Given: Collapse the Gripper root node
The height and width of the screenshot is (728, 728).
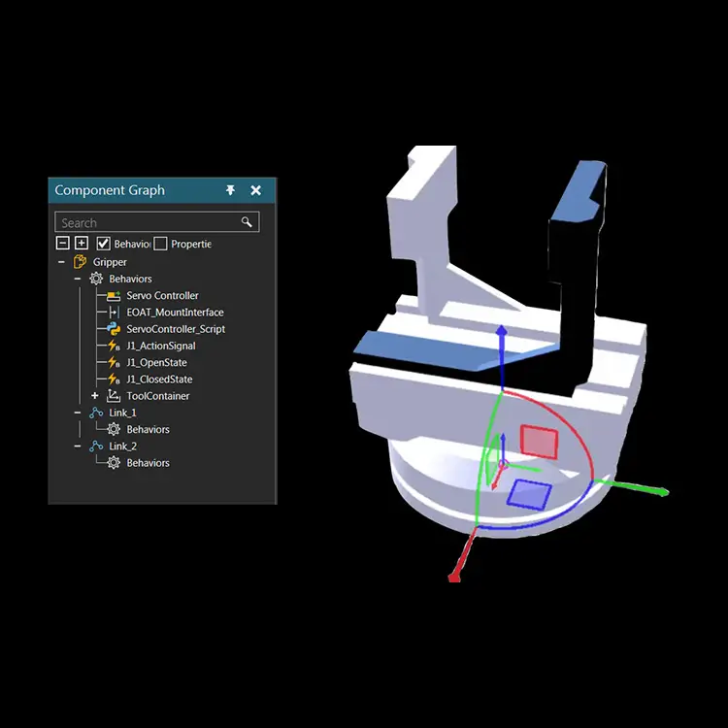Looking at the screenshot, I should point(61,262).
